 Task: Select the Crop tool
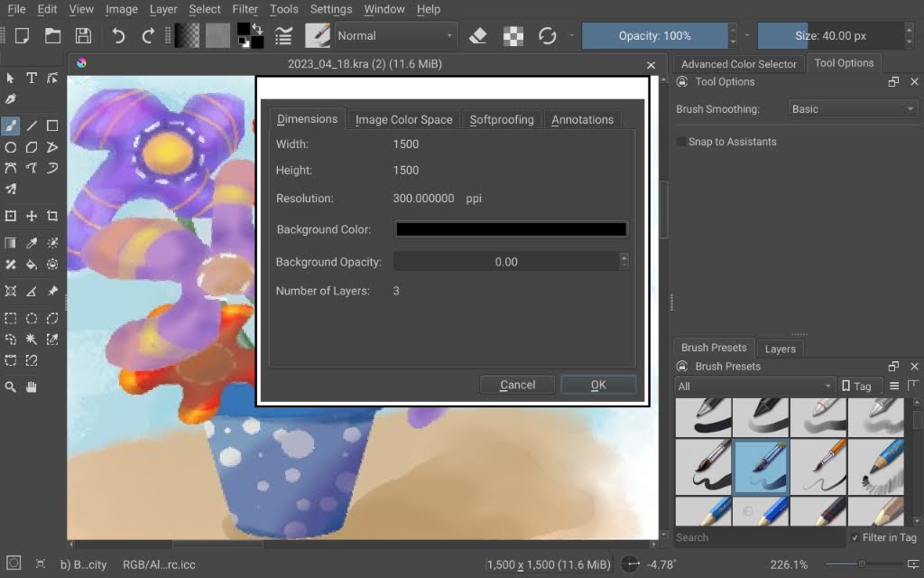pos(52,216)
